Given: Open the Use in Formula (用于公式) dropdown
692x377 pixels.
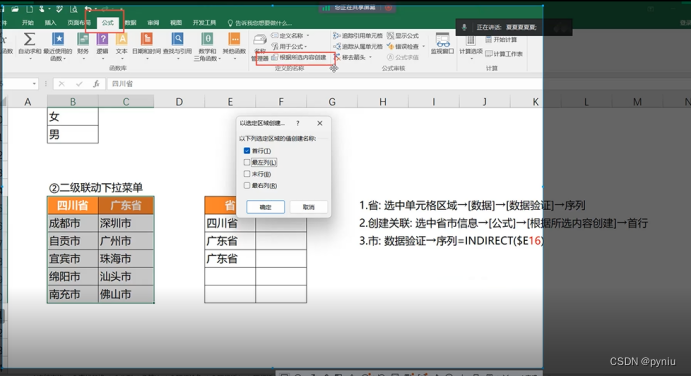Looking at the screenshot, I should (x=290, y=46).
